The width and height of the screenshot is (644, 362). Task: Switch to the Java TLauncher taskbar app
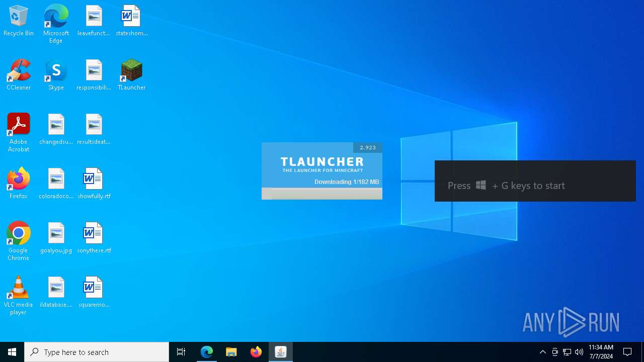pos(281,352)
